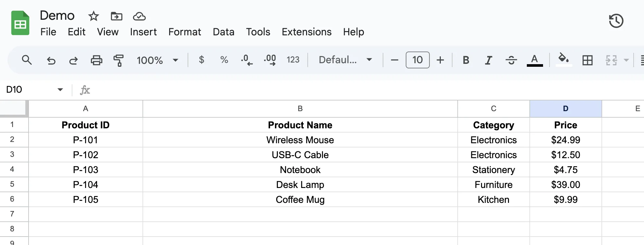This screenshot has width=644, height=245.
Task: Activate the paint format tool
Action: (x=118, y=60)
